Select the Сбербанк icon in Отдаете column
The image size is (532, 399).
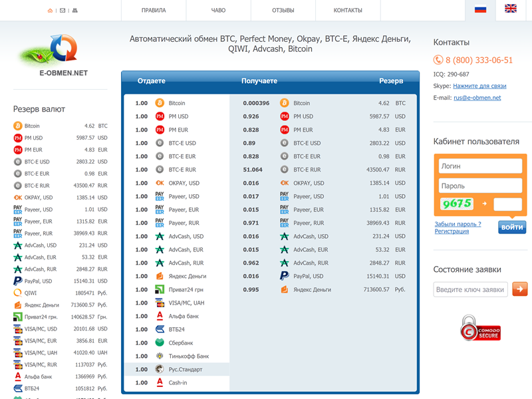tap(160, 342)
